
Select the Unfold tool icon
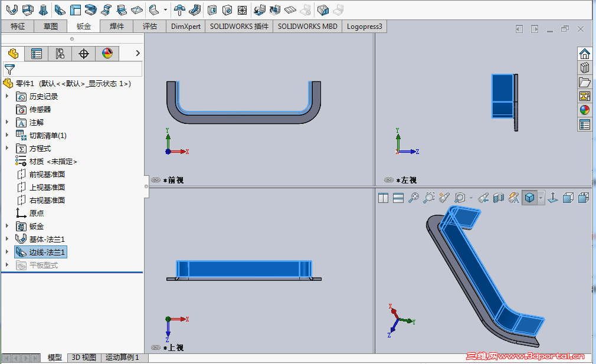point(260,10)
